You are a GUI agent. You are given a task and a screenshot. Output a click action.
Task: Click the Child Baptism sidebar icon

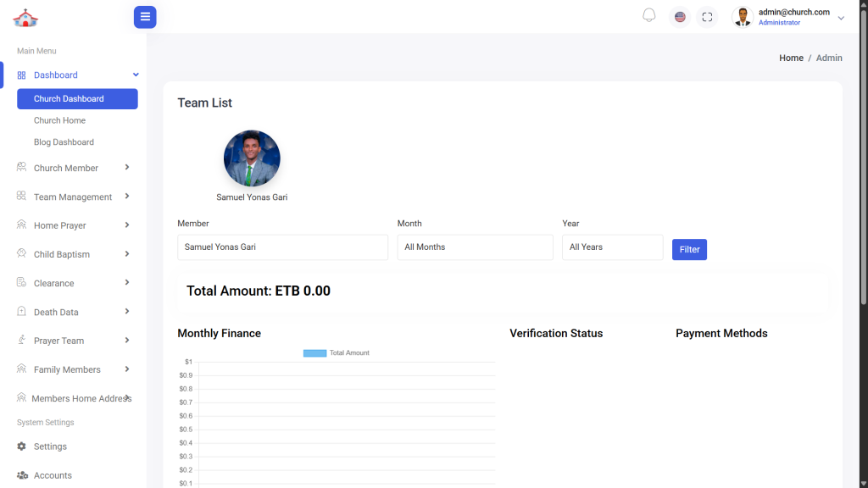pyautogui.click(x=22, y=254)
